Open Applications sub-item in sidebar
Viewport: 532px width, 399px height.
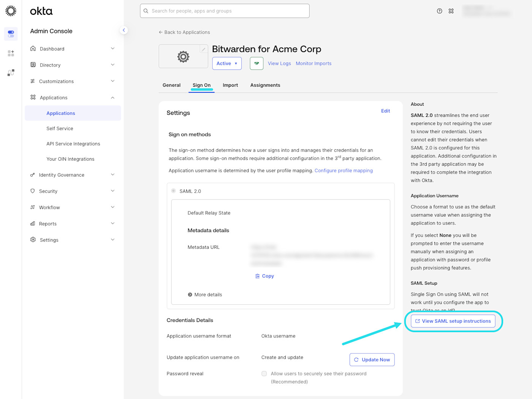pyautogui.click(x=73, y=113)
